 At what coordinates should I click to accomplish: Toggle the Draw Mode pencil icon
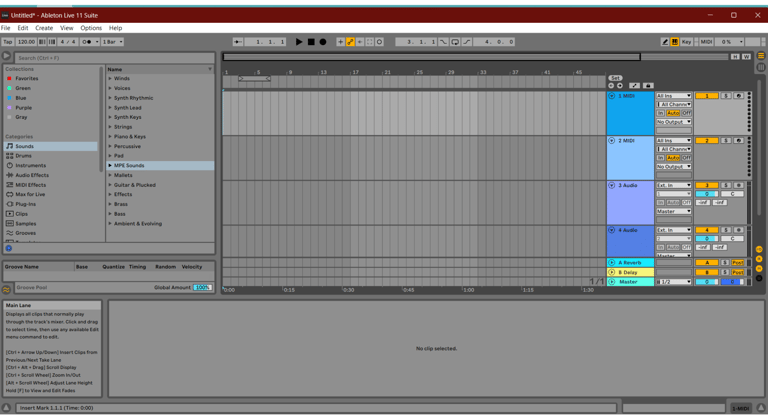tap(665, 42)
